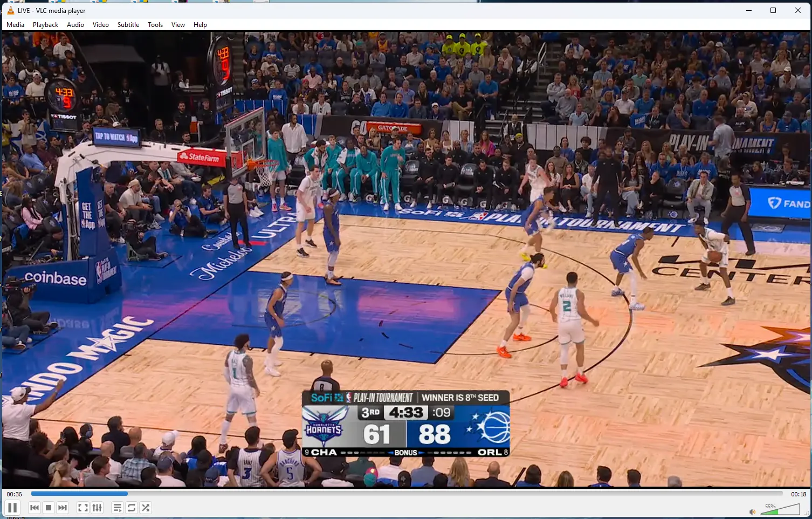Screen dimensions: 812x519
Task: Open the Media menu
Action: click(15, 25)
